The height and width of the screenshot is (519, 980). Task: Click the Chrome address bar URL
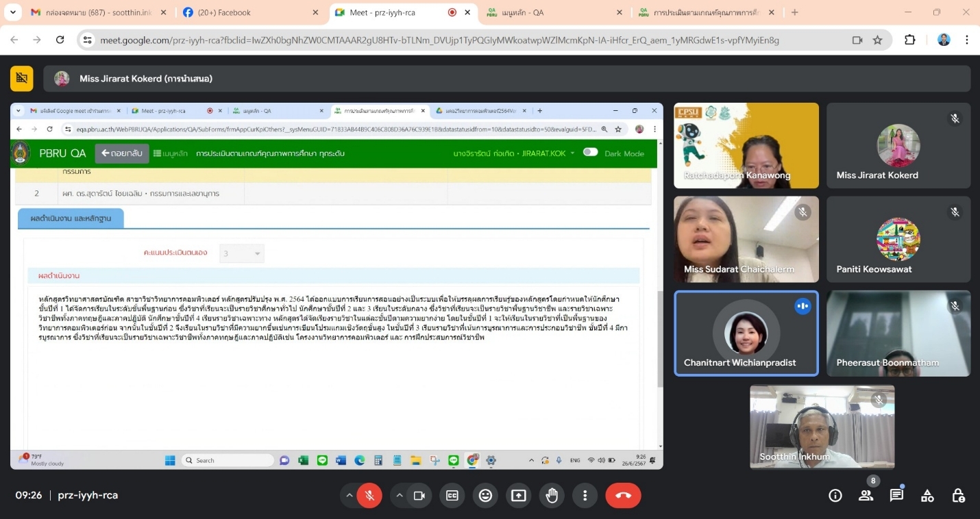(439, 40)
